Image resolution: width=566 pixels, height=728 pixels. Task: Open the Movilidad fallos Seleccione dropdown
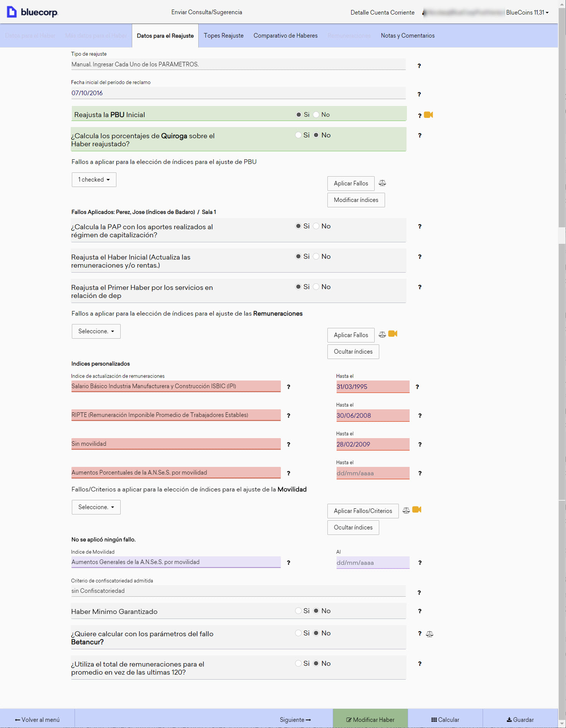coord(96,507)
